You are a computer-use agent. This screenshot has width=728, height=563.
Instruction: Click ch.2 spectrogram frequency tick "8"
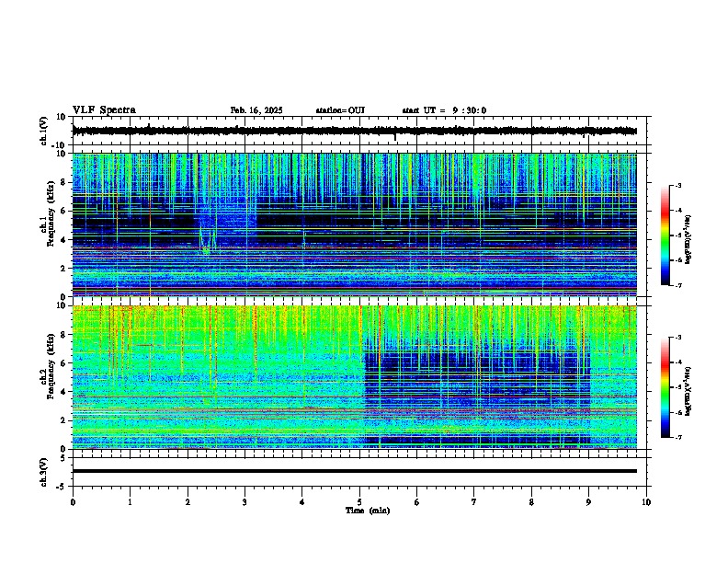coord(63,335)
